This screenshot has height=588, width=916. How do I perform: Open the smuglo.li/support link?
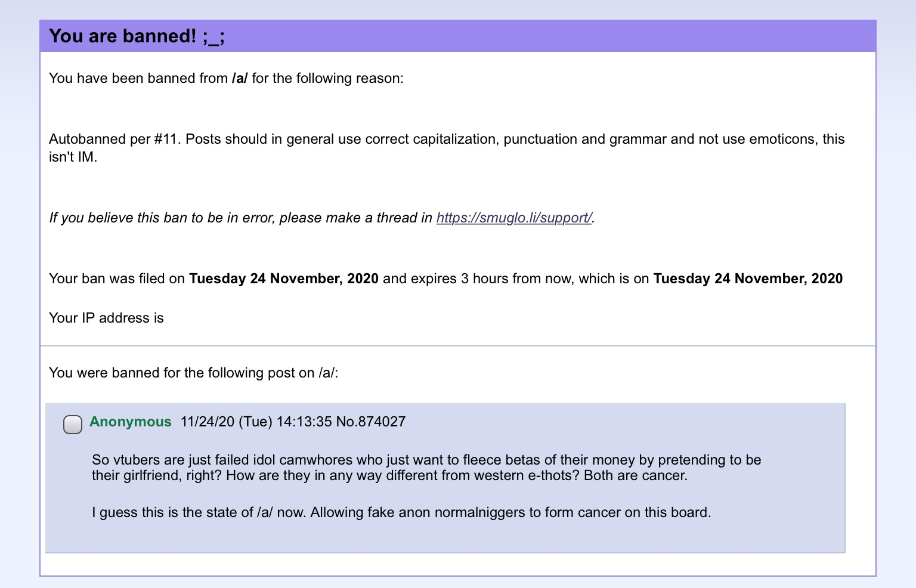tap(514, 218)
